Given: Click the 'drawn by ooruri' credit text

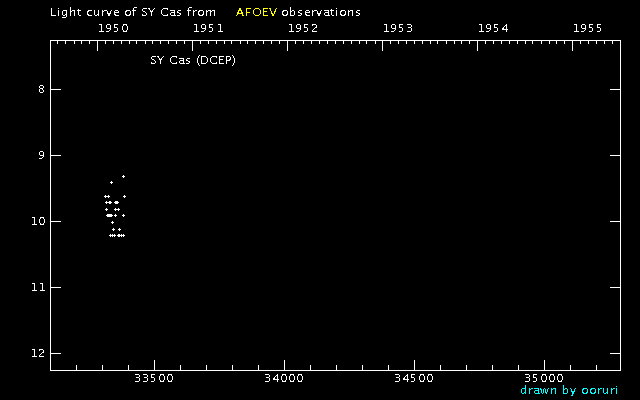Looking at the screenshot, I should click(x=569, y=390).
